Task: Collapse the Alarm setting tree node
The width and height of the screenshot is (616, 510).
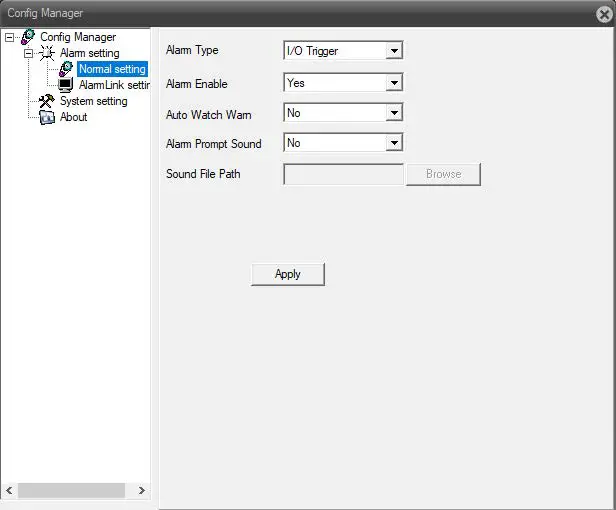Action: 28,53
